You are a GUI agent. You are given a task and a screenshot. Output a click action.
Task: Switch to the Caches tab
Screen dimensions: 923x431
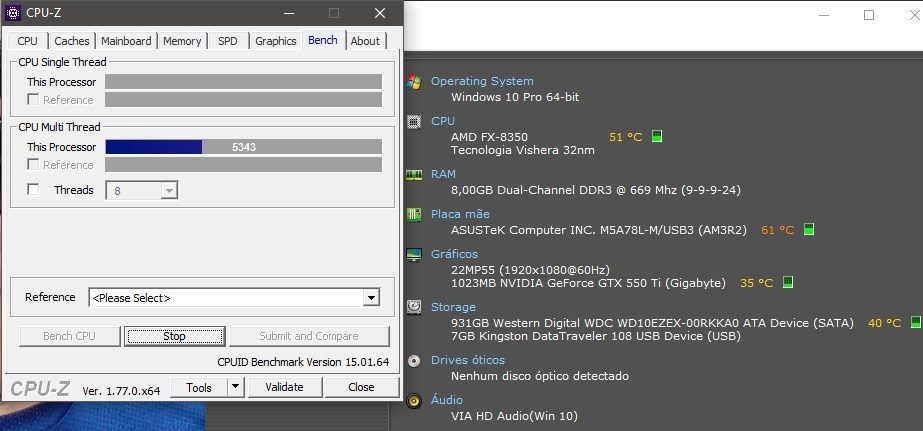coord(72,41)
